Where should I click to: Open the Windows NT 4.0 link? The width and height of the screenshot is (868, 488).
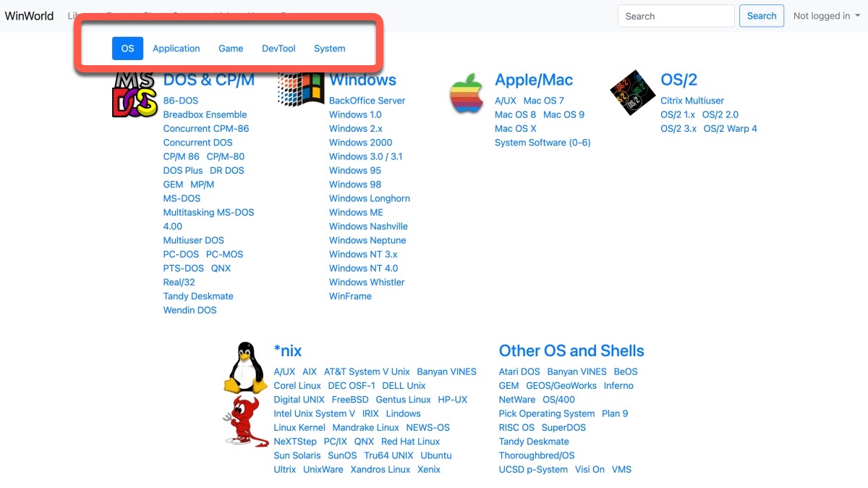[x=363, y=269]
